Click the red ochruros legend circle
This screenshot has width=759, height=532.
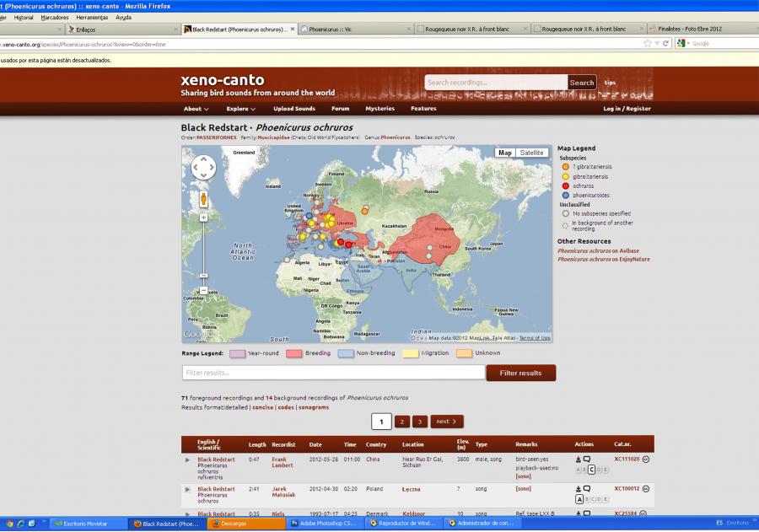point(565,185)
